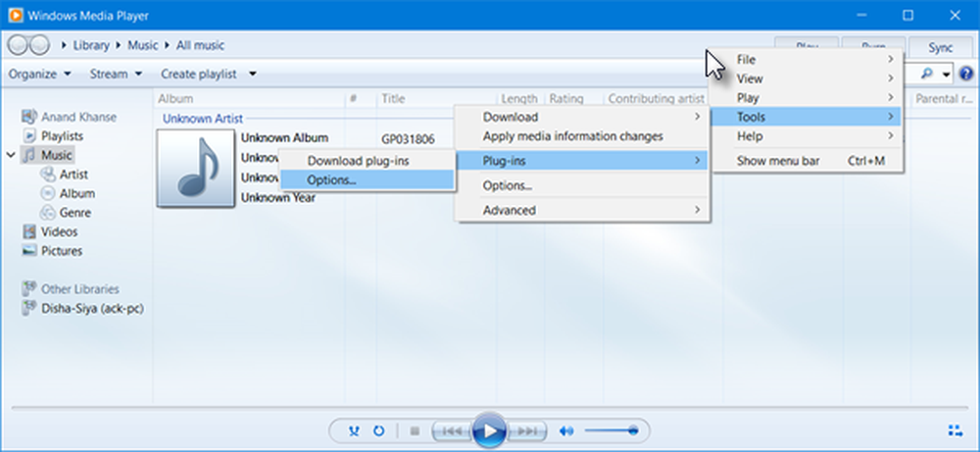Sort by the Length column header
This screenshot has width=980, height=452.
point(520,98)
